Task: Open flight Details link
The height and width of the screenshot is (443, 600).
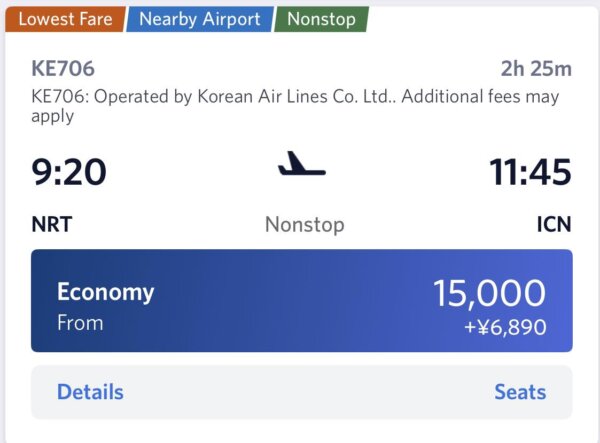Action: click(90, 392)
